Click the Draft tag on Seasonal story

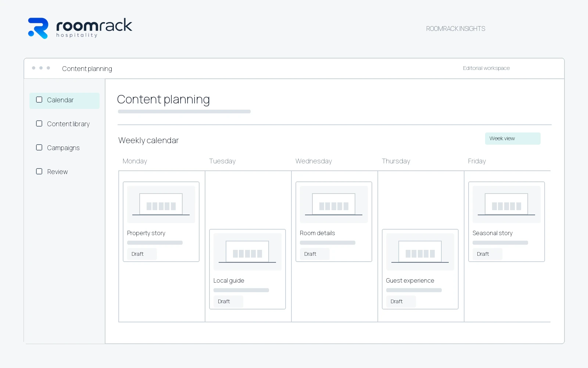tap(487, 254)
